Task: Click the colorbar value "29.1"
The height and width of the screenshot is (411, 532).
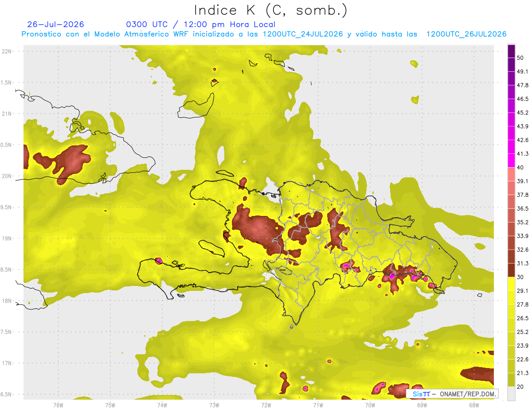Action: pyautogui.click(x=523, y=291)
